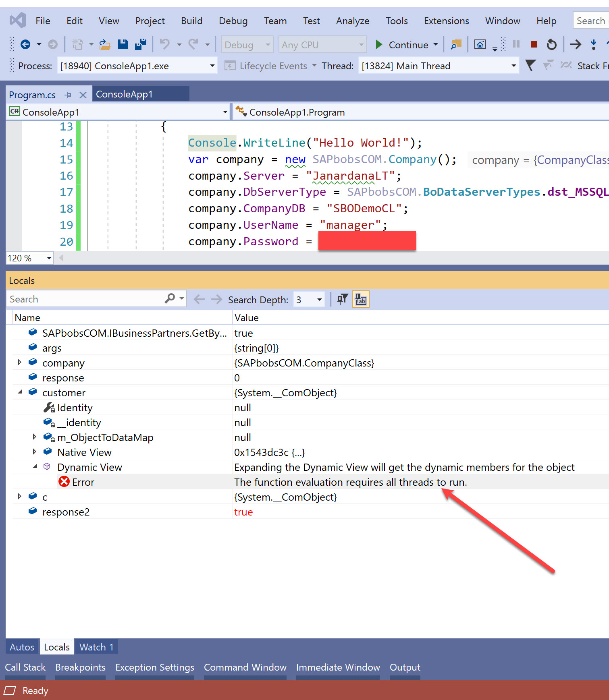This screenshot has height=700, width=609.
Task: Open the Thread dropdown showing Main Thread
Action: click(x=439, y=66)
